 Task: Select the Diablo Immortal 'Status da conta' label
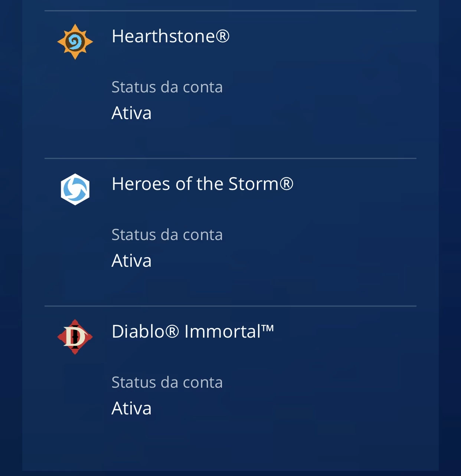(x=167, y=383)
